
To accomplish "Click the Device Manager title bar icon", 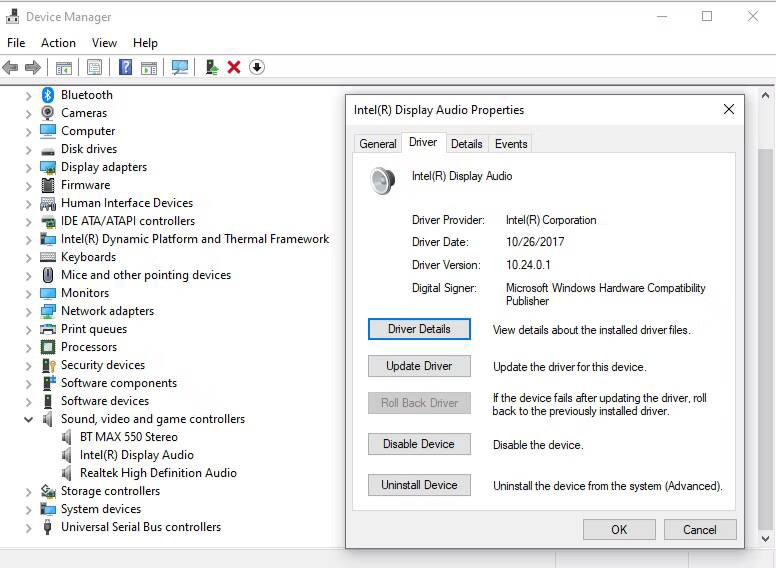I will coord(12,17).
